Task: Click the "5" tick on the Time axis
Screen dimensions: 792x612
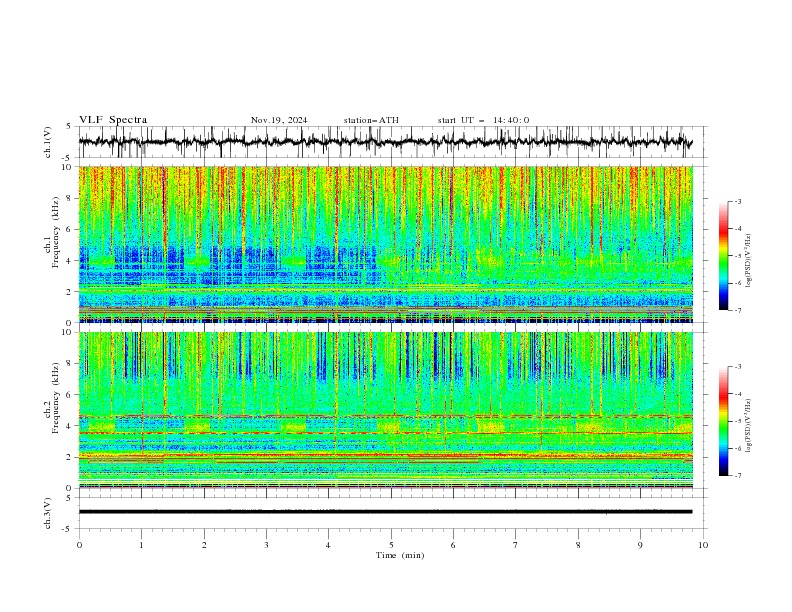Action: coord(391,545)
